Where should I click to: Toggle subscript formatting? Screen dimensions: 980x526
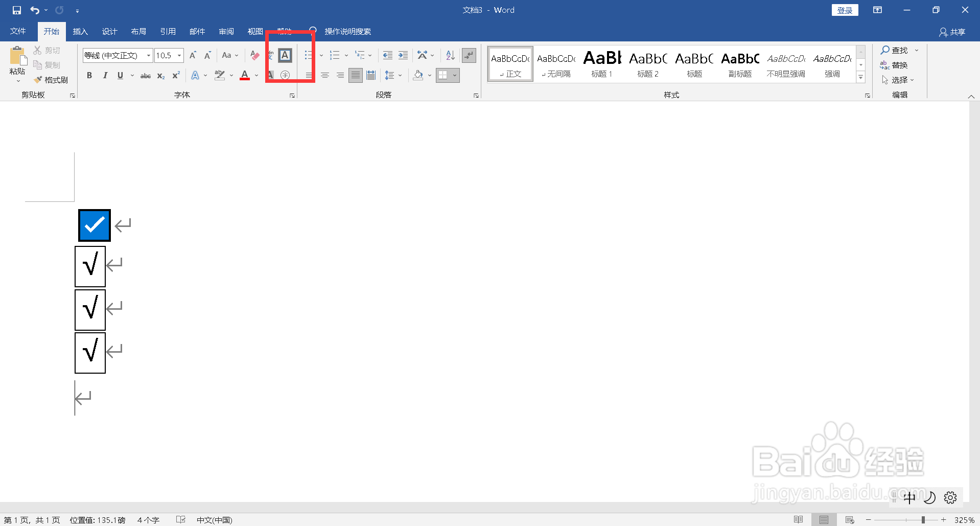click(x=160, y=76)
